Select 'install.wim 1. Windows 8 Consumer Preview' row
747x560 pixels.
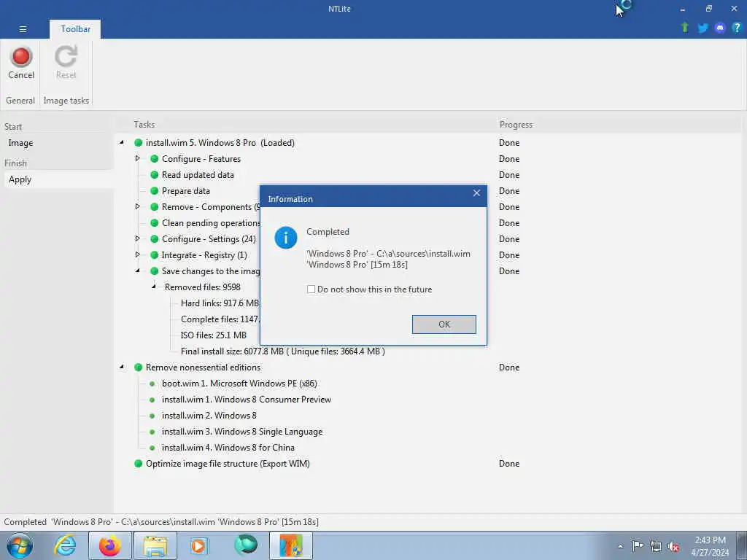coord(247,400)
